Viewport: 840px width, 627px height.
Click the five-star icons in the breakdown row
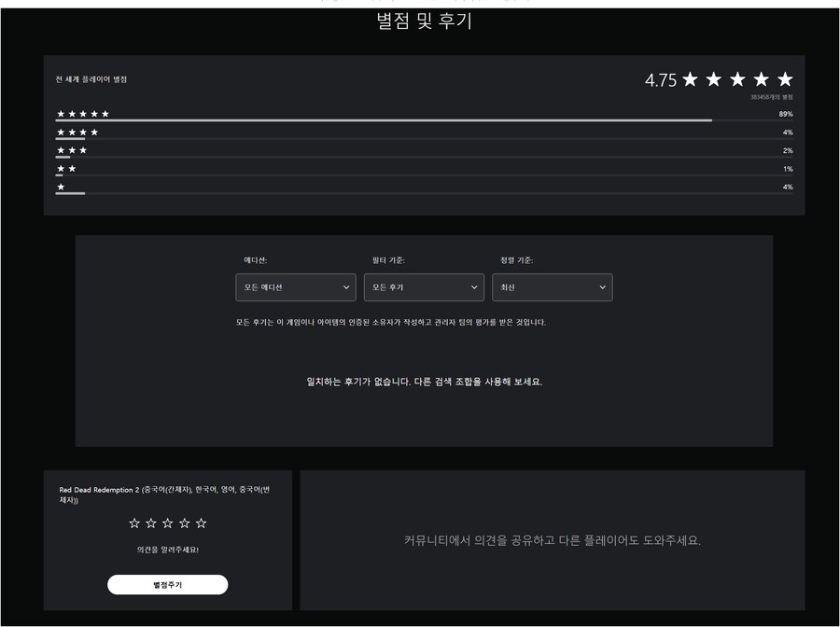click(83, 114)
